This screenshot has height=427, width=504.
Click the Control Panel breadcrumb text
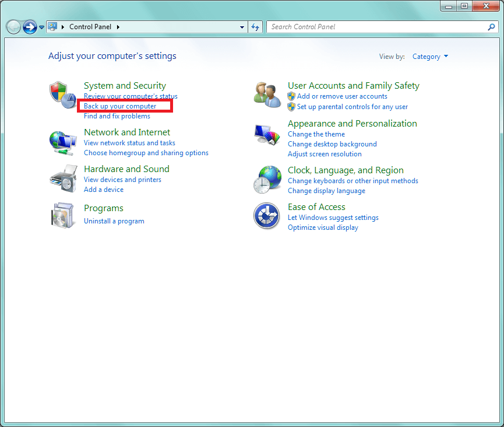click(90, 27)
